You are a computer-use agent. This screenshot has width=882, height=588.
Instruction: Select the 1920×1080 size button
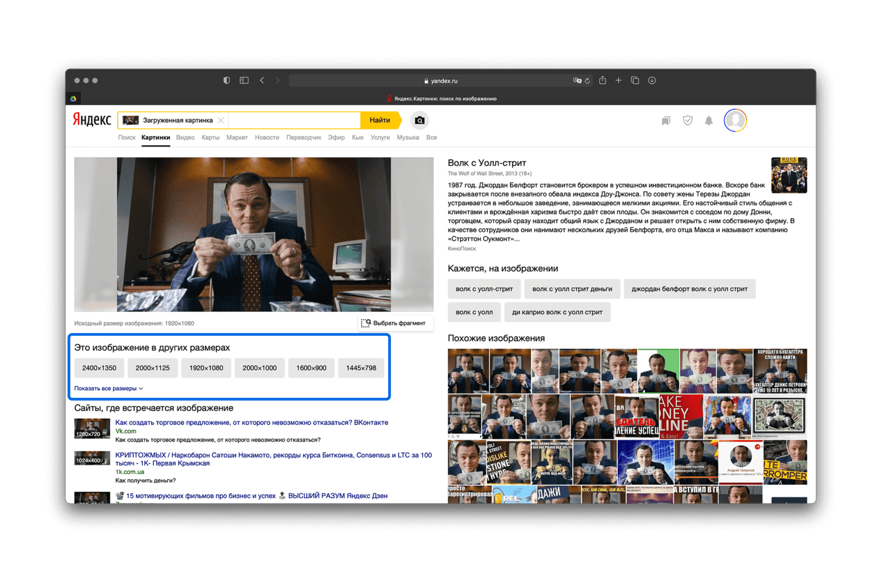pos(206,368)
